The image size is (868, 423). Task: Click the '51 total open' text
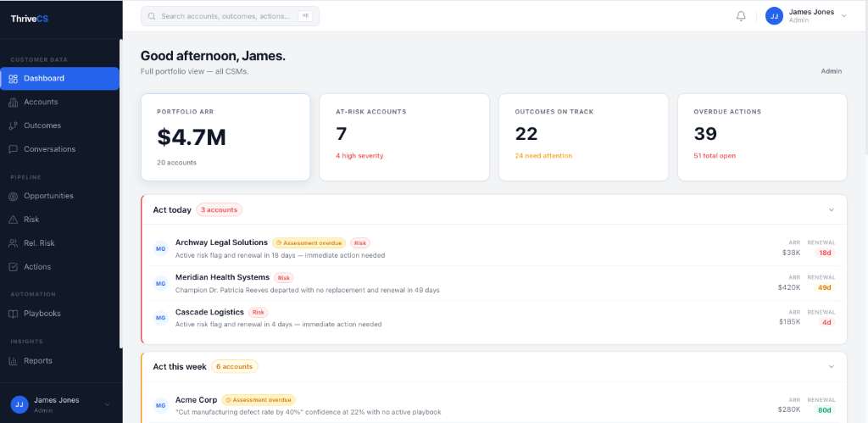[x=715, y=156]
